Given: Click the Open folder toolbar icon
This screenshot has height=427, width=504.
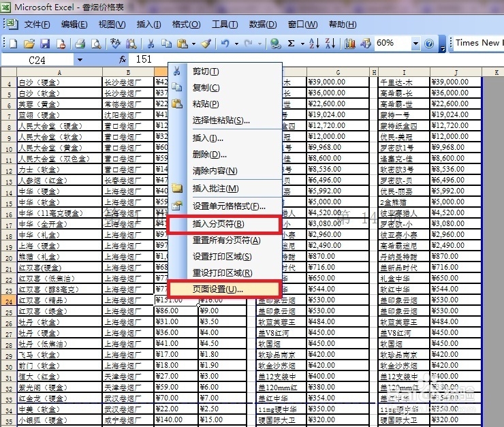Looking at the screenshot, I should (29, 44).
